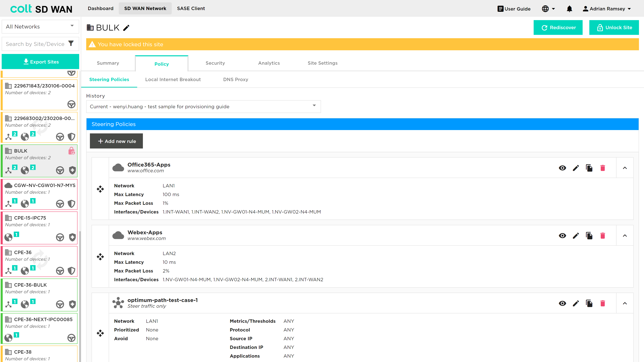644x362 pixels.
Task: Click Webex-Apps move handle
Action: tap(100, 257)
